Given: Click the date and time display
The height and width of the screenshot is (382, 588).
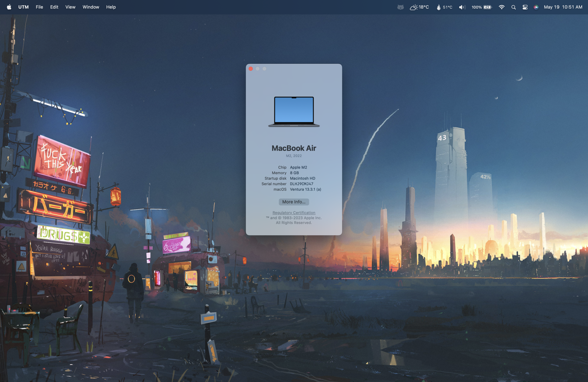Looking at the screenshot, I should 563,7.
